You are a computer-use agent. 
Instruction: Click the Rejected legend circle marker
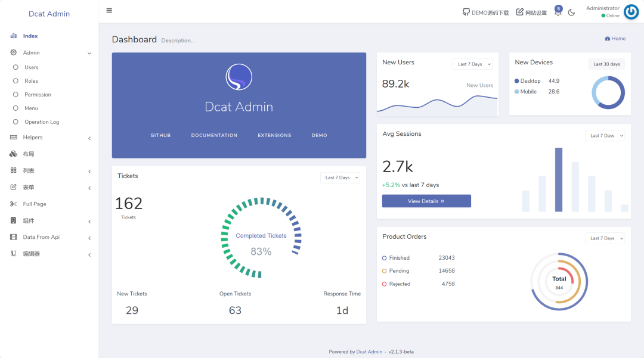click(385, 284)
